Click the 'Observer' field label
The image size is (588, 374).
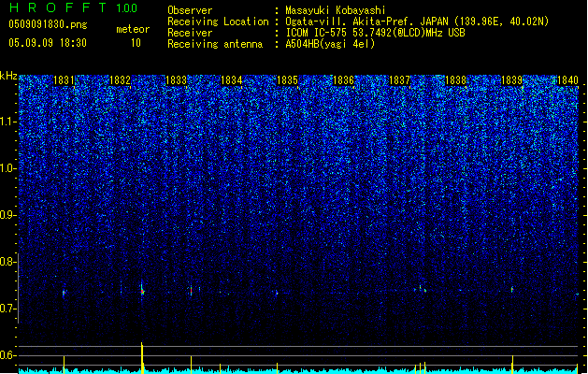(190, 10)
